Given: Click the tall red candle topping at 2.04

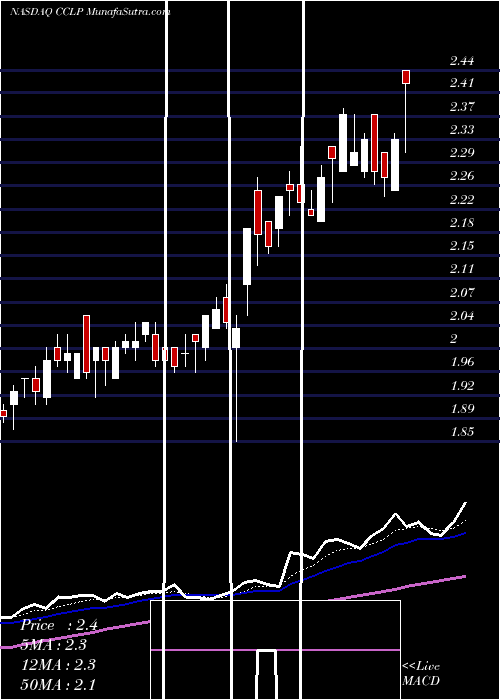Looking at the screenshot, I should pos(86,344).
